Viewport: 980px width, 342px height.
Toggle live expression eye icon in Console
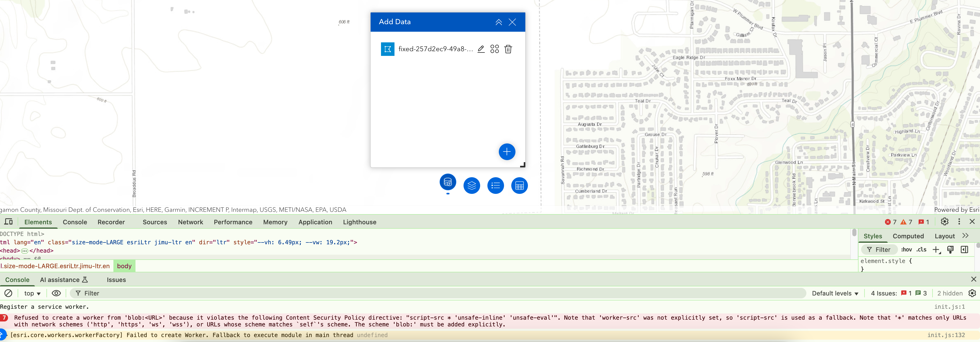[56, 293]
